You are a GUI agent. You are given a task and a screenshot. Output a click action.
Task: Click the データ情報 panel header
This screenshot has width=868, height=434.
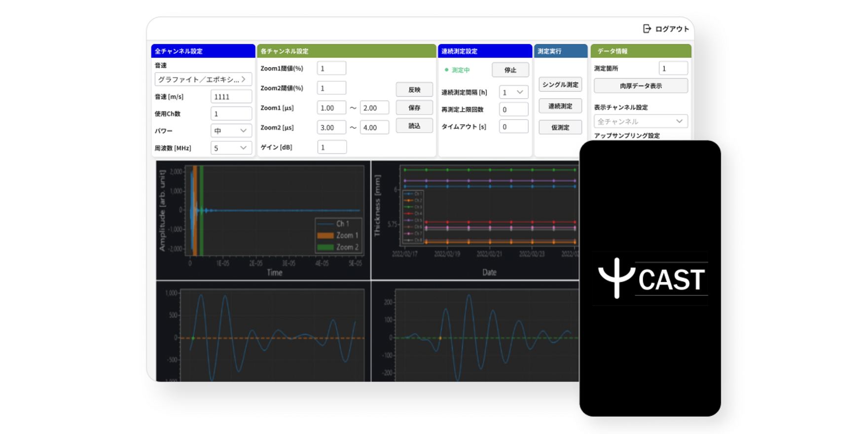pyautogui.click(x=641, y=51)
